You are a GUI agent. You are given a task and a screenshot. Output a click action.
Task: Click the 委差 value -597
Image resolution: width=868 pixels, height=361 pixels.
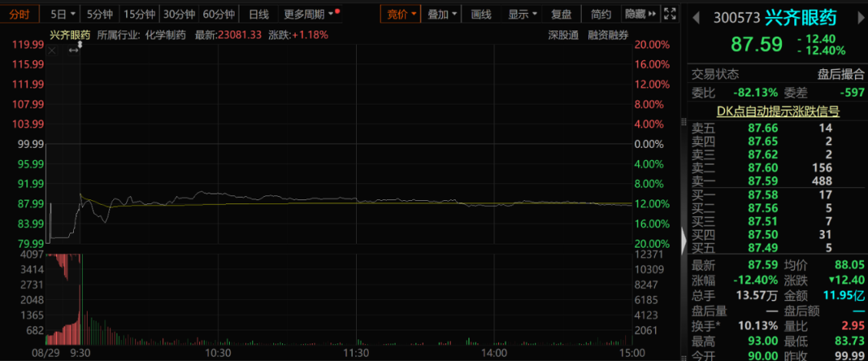coord(851,92)
